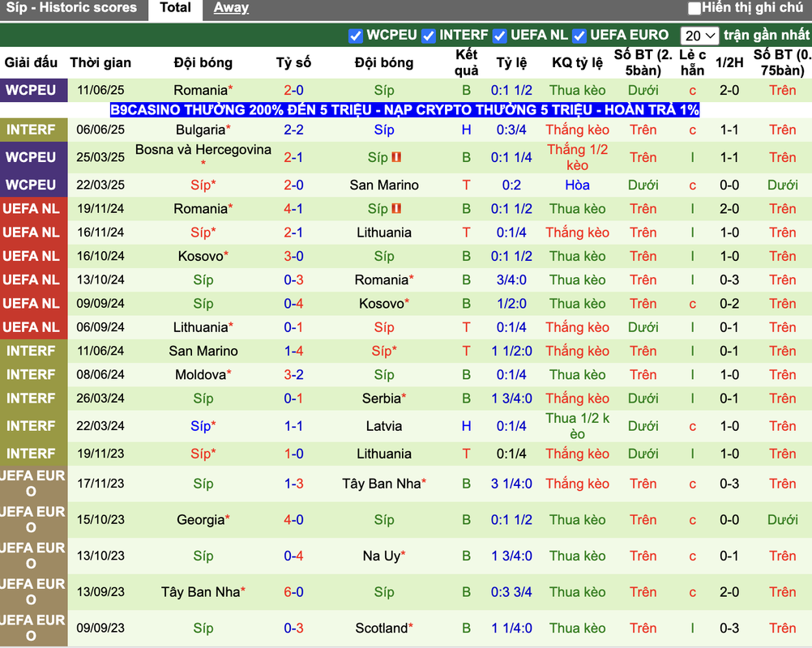
Task: Click WCPEU league label for 11/06/25 match
Action: point(34,90)
